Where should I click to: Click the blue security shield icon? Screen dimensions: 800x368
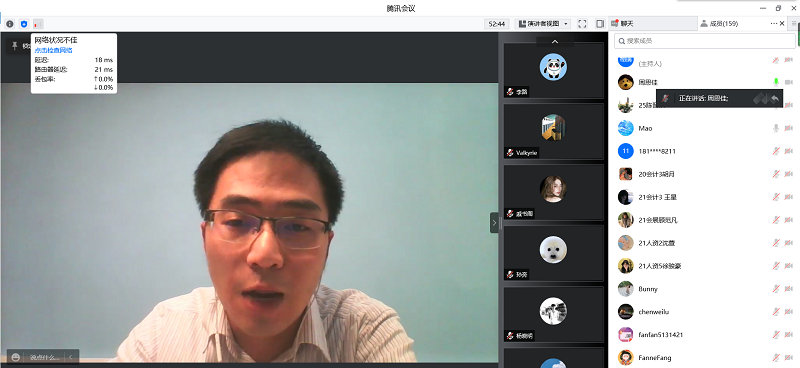24,24
